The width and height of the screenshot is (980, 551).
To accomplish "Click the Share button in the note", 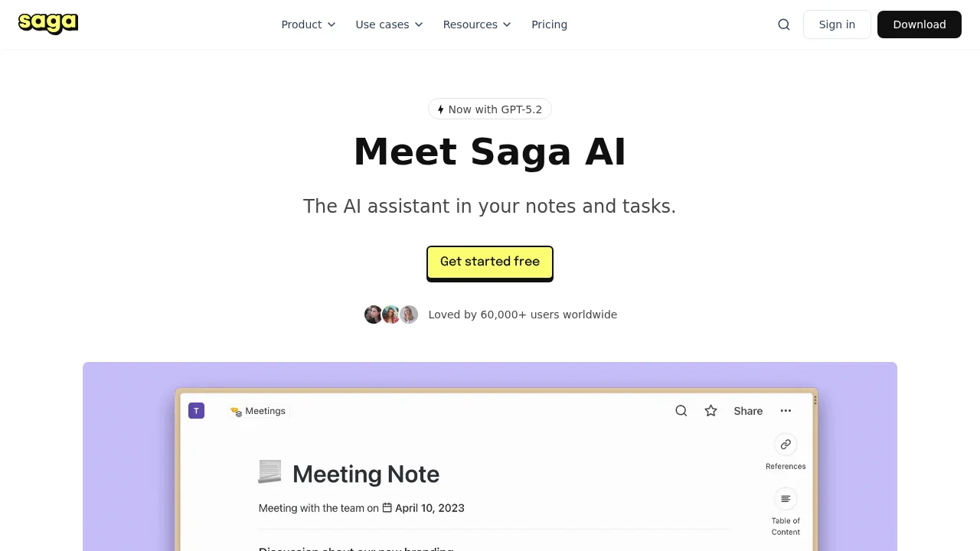I will tap(748, 411).
